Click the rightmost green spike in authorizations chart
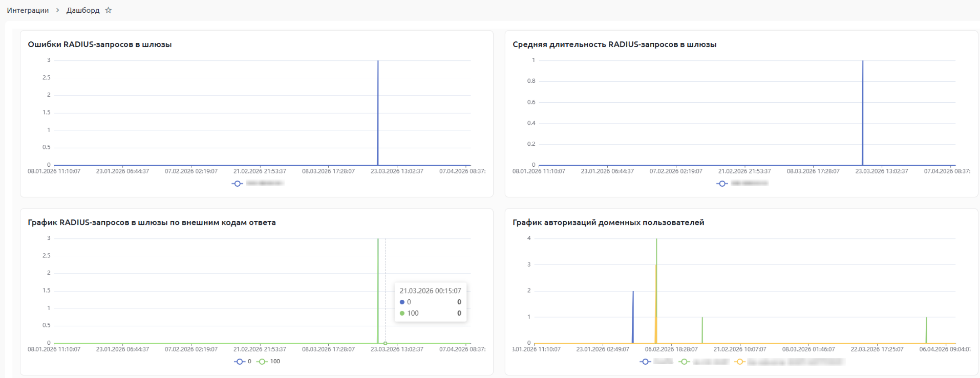The width and height of the screenshot is (980, 378). [x=926, y=330]
